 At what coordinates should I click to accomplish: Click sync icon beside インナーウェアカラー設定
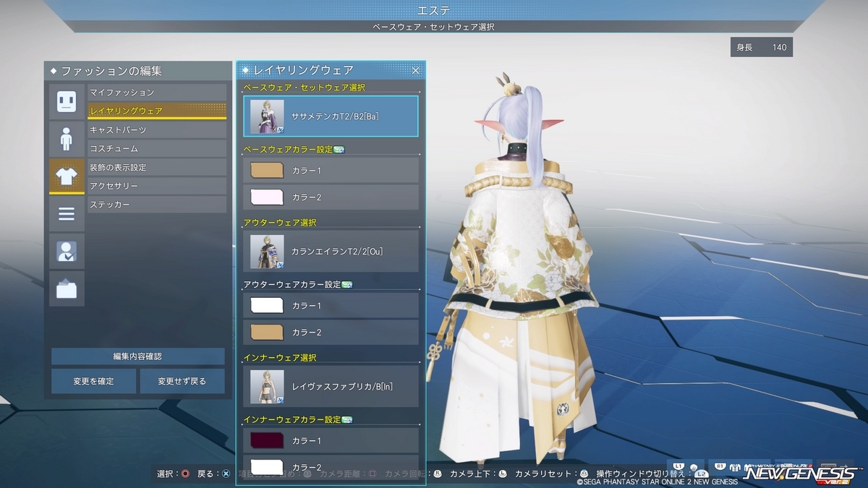pos(346,419)
